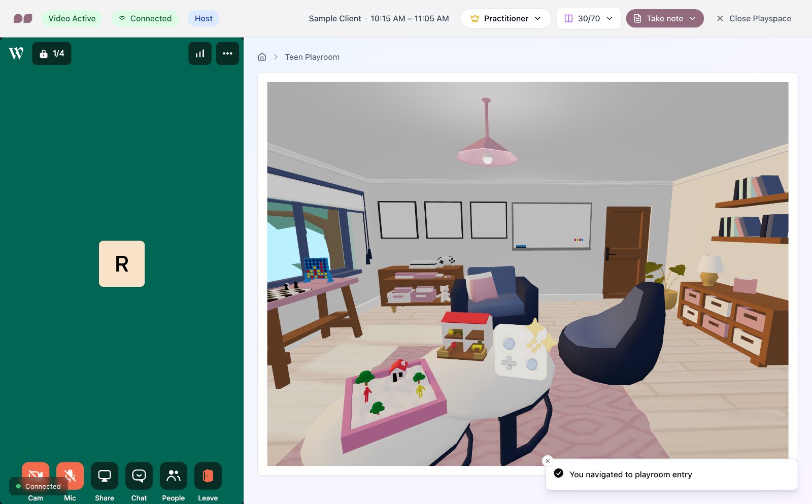Click the Sample Client session title
This screenshot has width=812, height=504.
335,18
